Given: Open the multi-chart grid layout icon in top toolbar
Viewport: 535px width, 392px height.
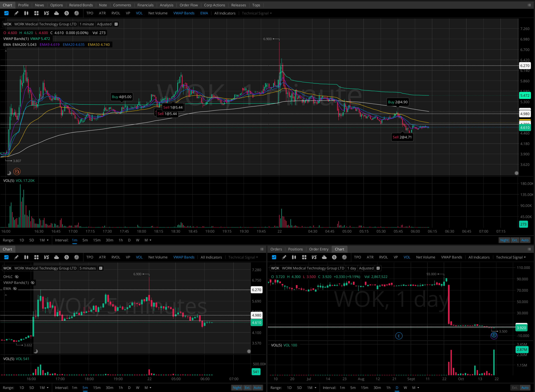Looking at the screenshot, I should pyautogui.click(x=36, y=13).
